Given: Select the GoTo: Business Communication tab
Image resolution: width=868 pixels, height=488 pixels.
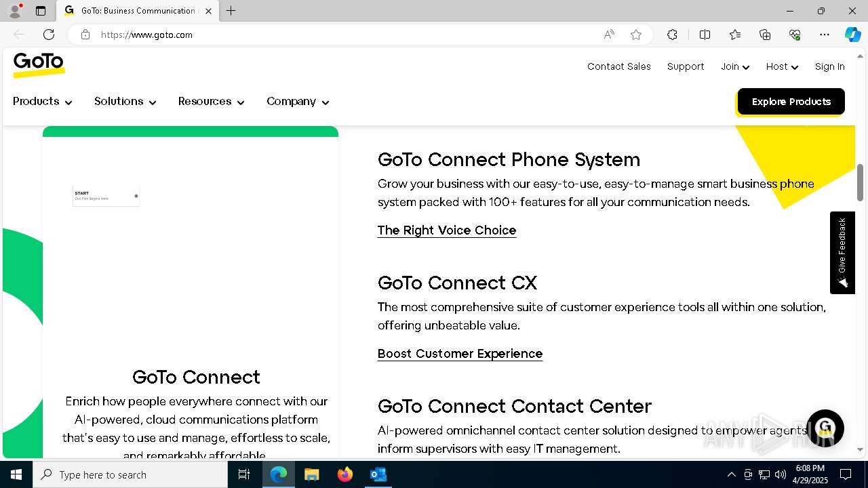Looking at the screenshot, I should point(137,11).
